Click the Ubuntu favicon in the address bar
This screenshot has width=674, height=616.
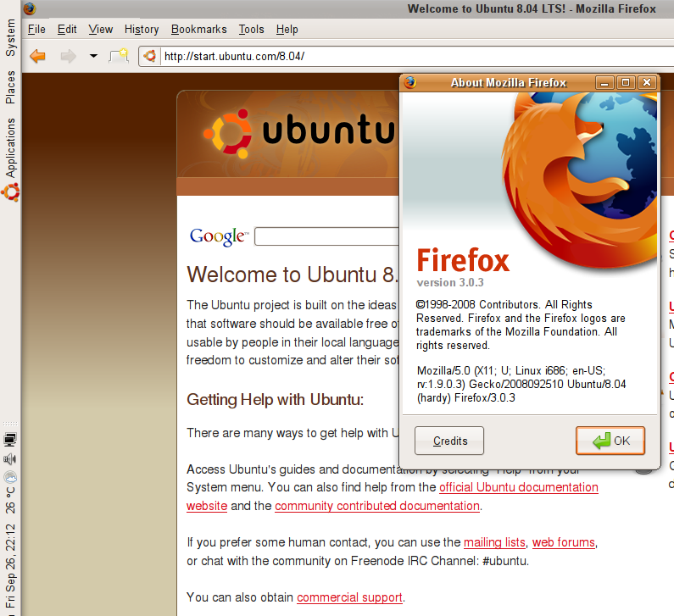pos(150,56)
